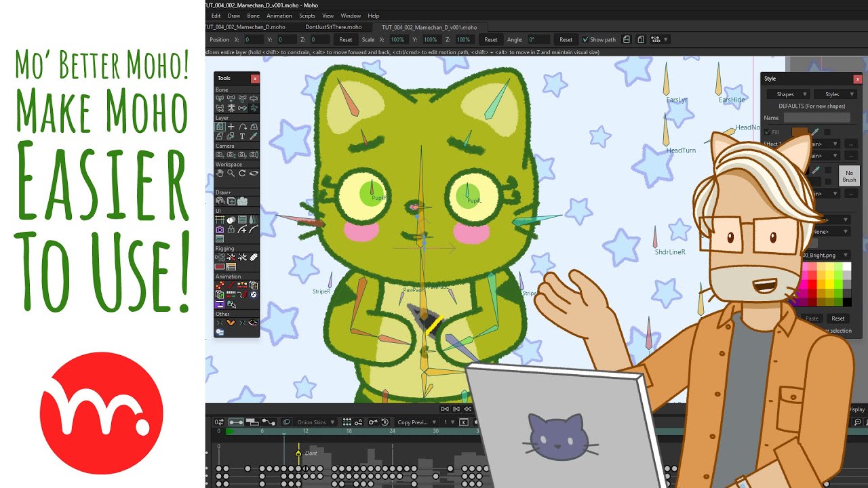Toggle onion skins icon in timeline
The image size is (868, 488).
(286, 422)
